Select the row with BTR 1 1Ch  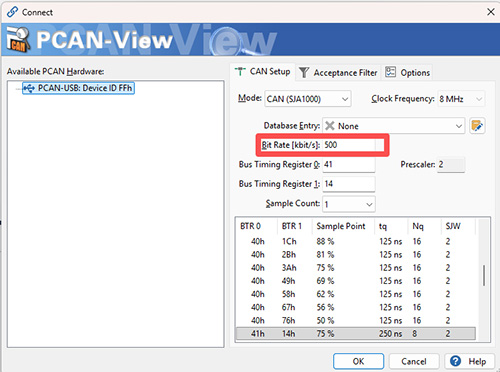(356, 241)
